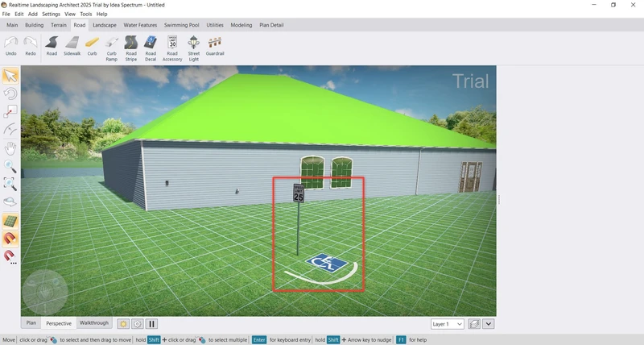Place a Street Light
Image resolution: width=644 pixels, height=345 pixels.
pos(194,47)
